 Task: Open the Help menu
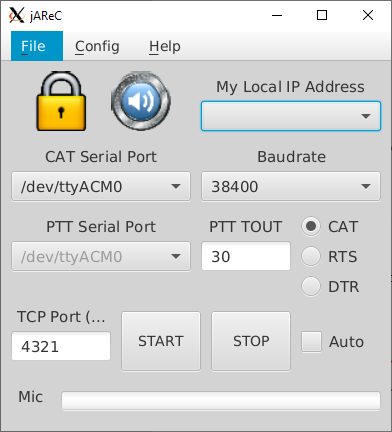(x=165, y=46)
